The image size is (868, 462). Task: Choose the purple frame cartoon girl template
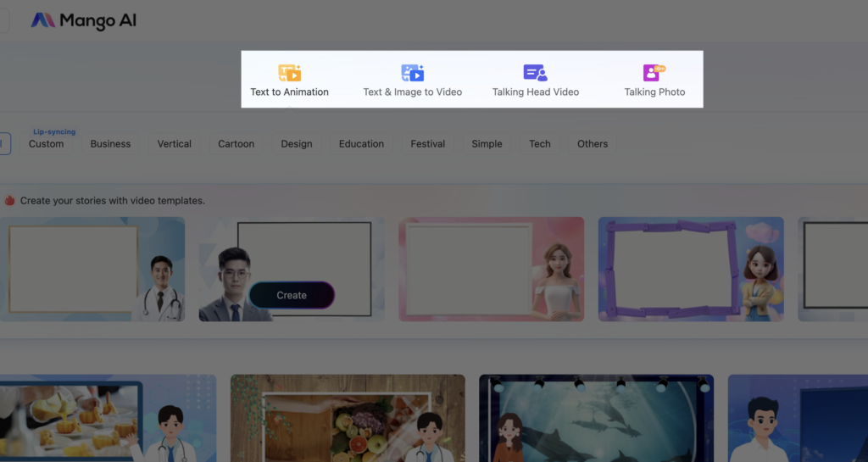(690, 269)
